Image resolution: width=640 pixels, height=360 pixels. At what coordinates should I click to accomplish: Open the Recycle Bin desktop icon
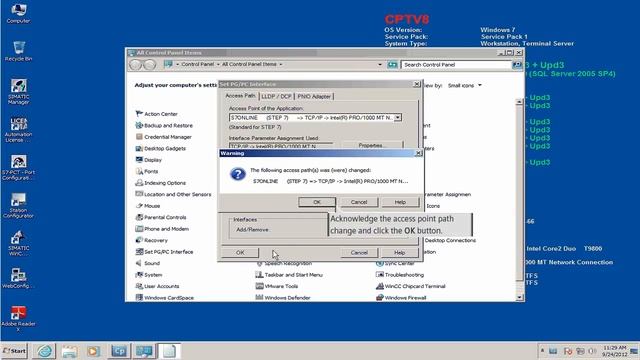(18, 51)
